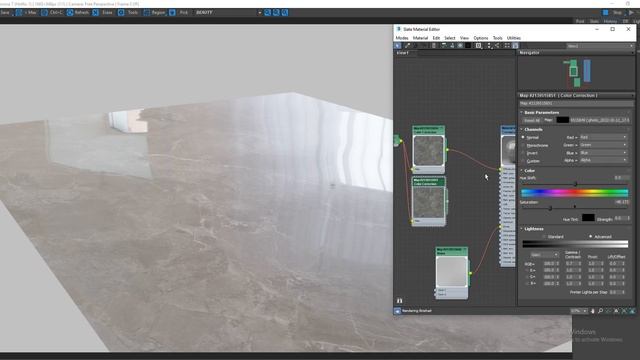Pick material from object eyedropper icon
The width and height of the screenshot is (640, 360).
point(407,46)
